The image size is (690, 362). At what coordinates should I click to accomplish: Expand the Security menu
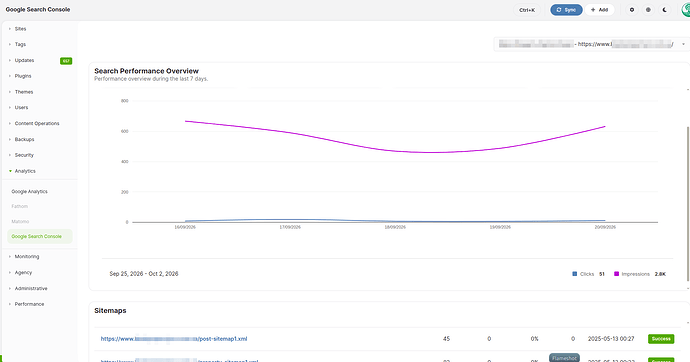coord(24,155)
